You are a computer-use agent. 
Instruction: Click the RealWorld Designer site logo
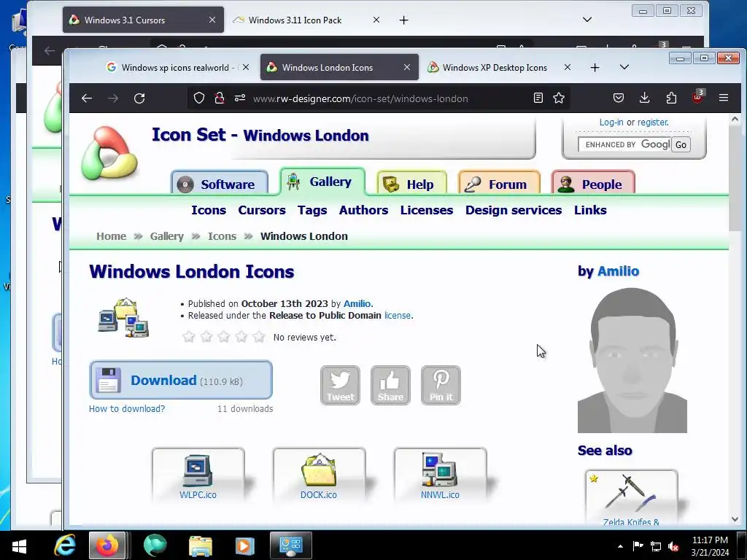(x=109, y=153)
